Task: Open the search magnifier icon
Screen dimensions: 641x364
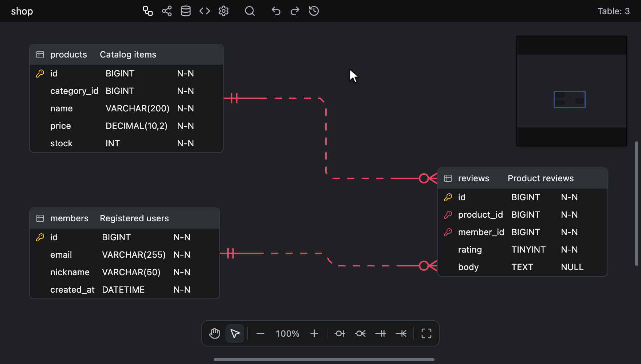Action: 250,11
